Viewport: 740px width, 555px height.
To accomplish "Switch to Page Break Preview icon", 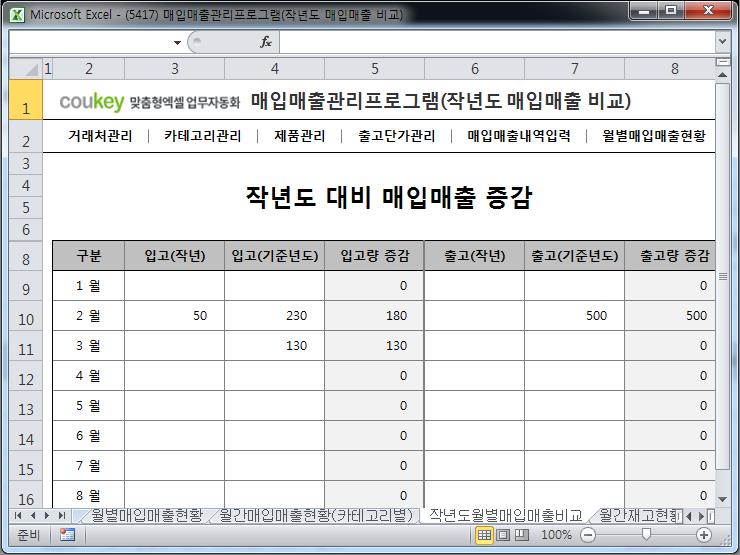I will tap(521, 535).
